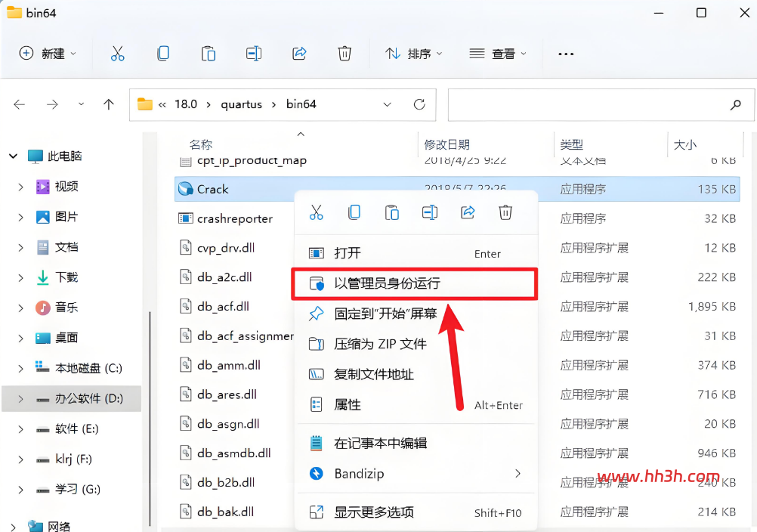Click the refresh icon beside the address bar

point(419,104)
